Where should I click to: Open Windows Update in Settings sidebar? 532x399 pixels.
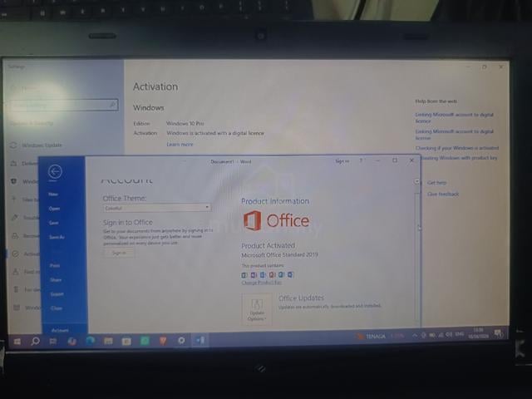coord(42,145)
